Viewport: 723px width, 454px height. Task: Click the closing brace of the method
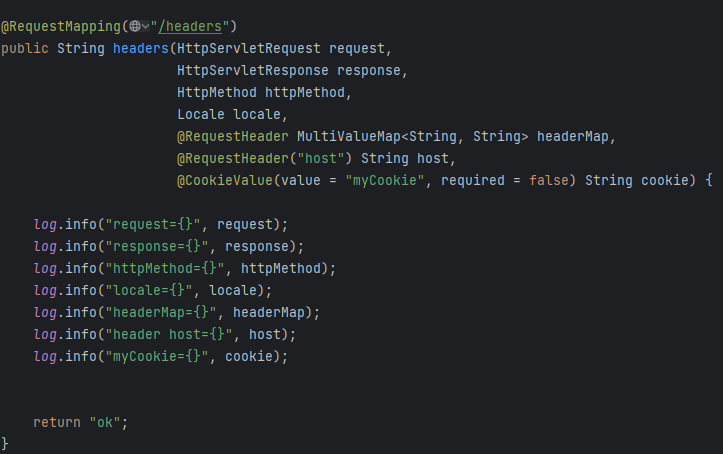click(x=5, y=444)
